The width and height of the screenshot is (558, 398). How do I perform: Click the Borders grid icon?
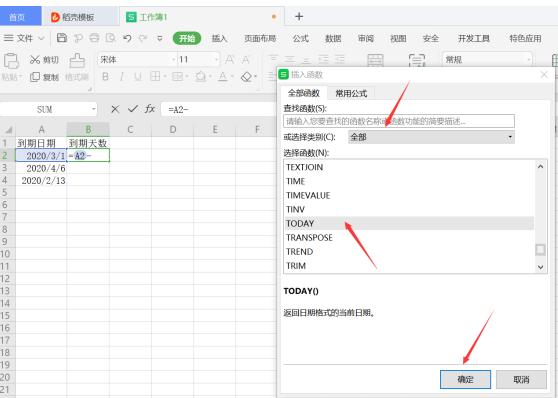pos(155,76)
